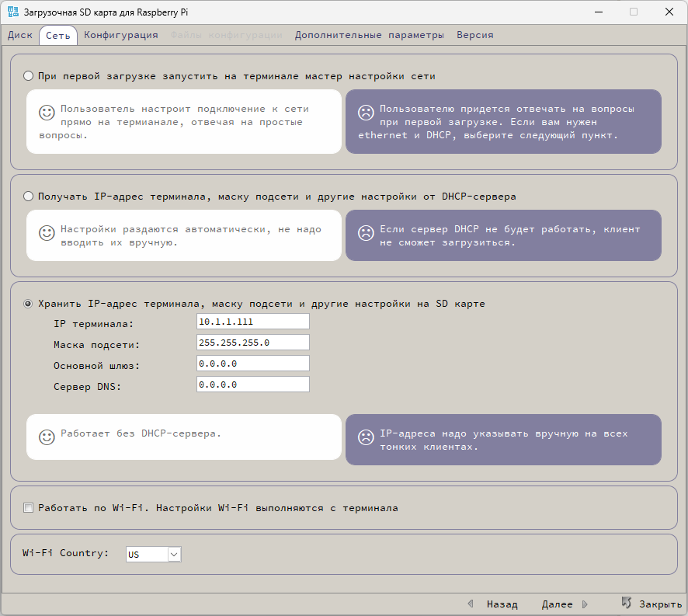
Task: Click the IP терминала label
Action: 93,324
